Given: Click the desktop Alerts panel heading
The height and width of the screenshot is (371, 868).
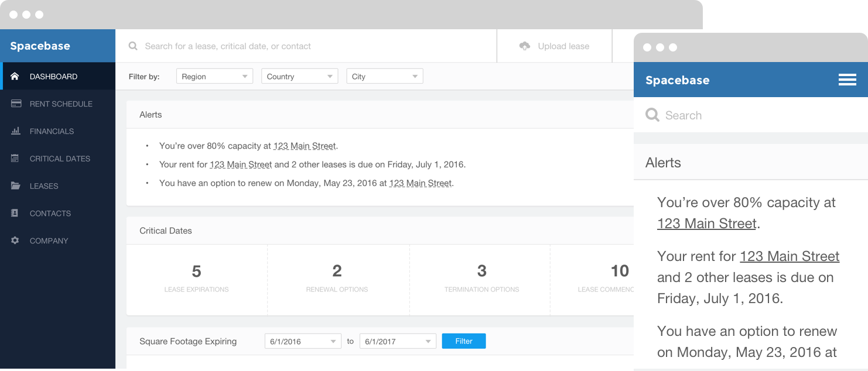Looking at the screenshot, I should click(151, 115).
